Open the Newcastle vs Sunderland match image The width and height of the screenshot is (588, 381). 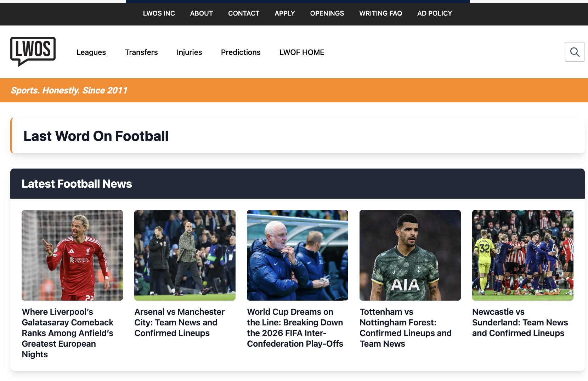523,255
